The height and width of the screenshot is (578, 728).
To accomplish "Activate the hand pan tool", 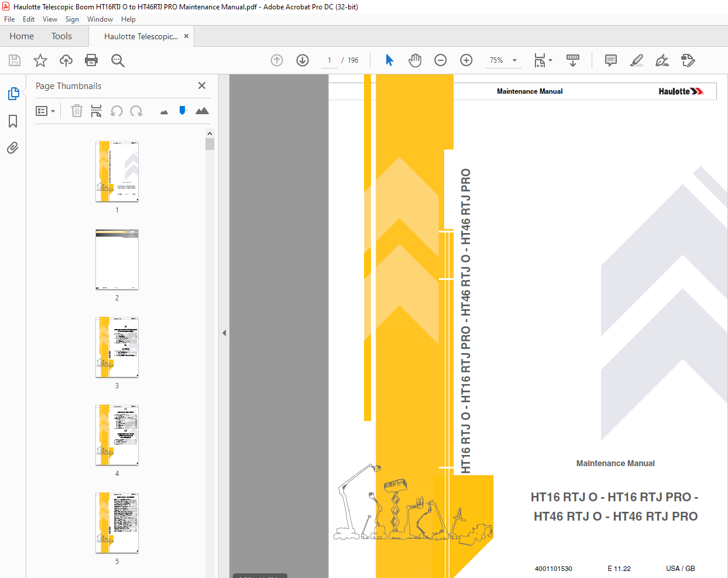I will 415,60.
